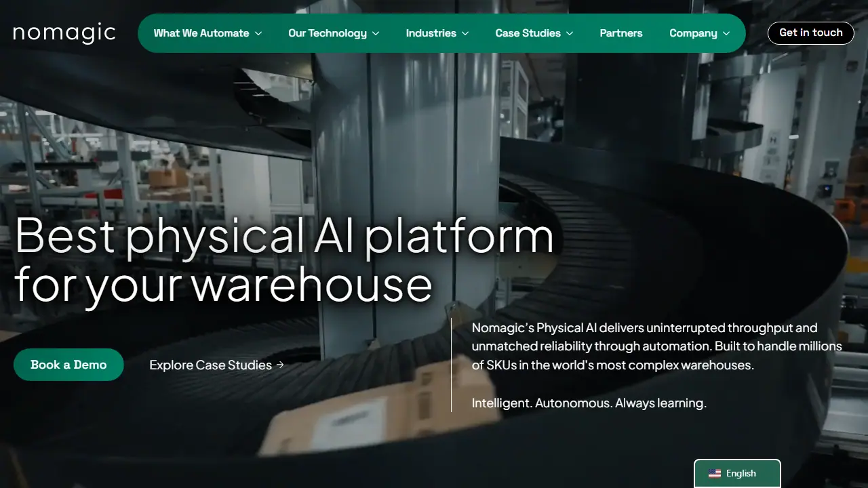Click the Book a Demo button
Image resolution: width=868 pixels, height=488 pixels.
point(68,365)
